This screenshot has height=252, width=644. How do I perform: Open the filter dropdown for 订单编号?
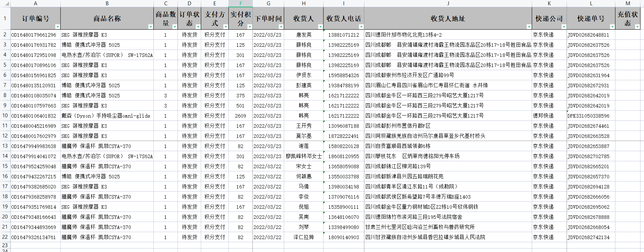(58, 27)
